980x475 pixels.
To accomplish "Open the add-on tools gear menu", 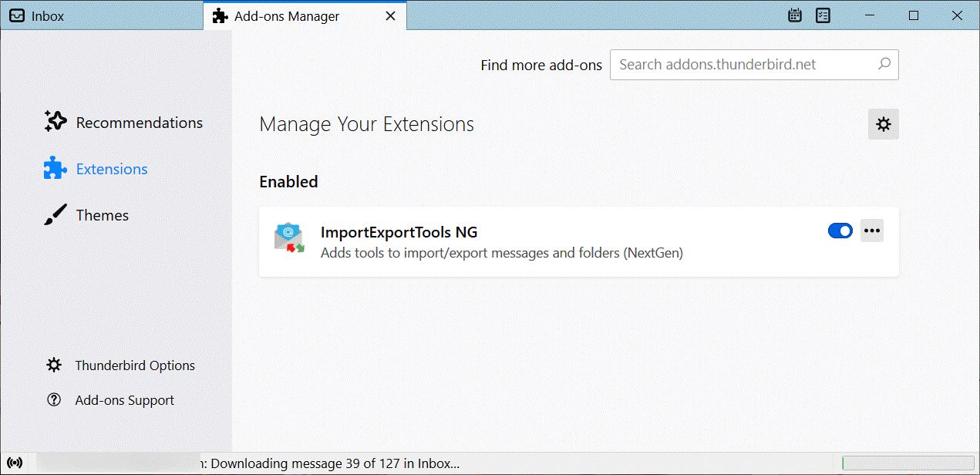I will (x=884, y=124).
